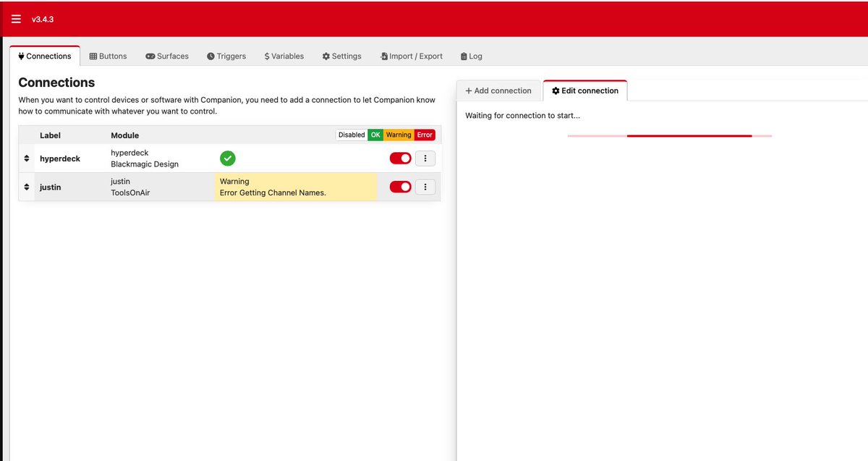Go to the Triggers tab
The width and height of the screenshot is (868, 461).
click(226, 56)
